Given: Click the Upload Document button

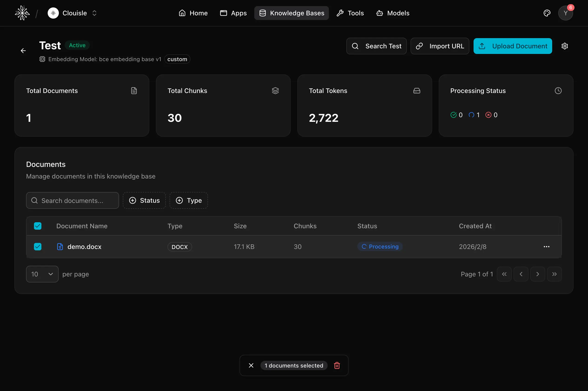Looking at the screenshot, I should click(x=512, y=46).
